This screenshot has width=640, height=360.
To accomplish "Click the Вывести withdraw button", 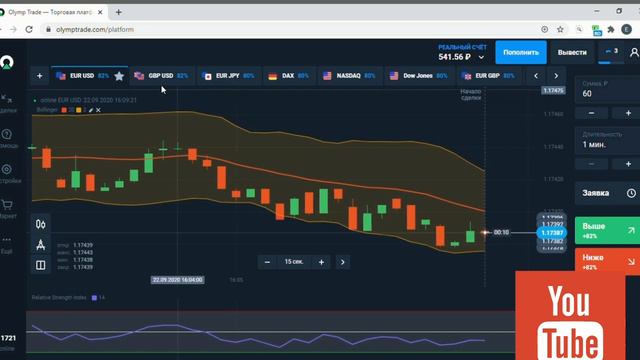I will coord(572,52).
